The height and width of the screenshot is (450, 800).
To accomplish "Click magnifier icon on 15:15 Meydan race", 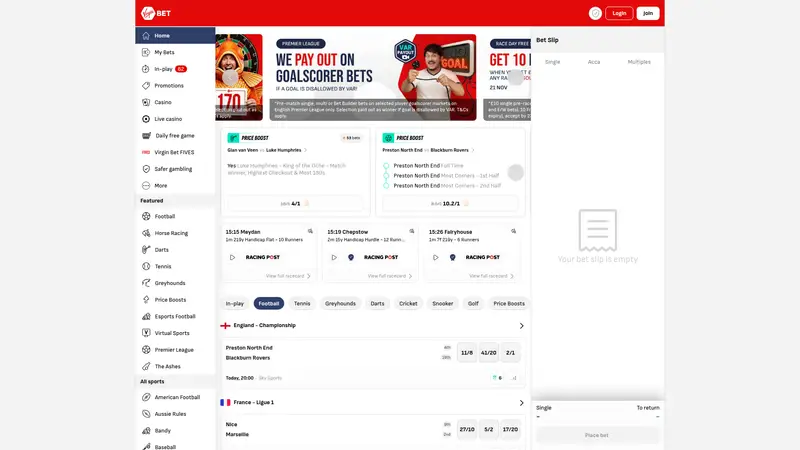I will click(x=310, y=232).
